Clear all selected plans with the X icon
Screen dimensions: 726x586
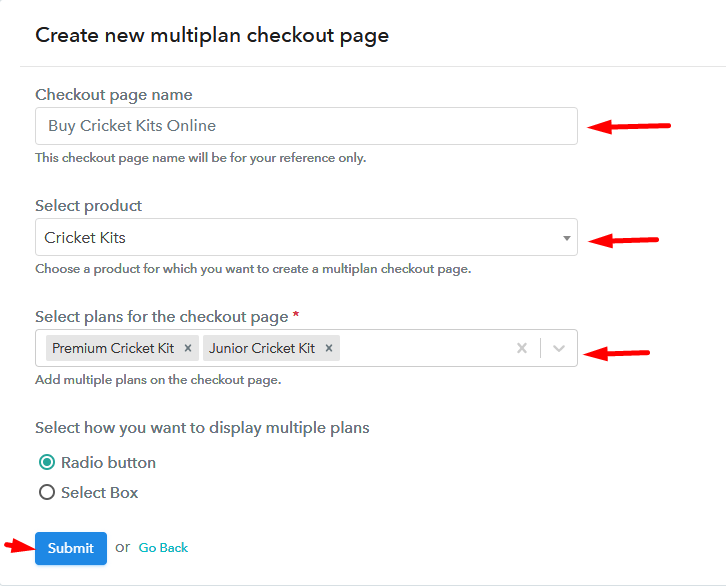coord(522,348)
